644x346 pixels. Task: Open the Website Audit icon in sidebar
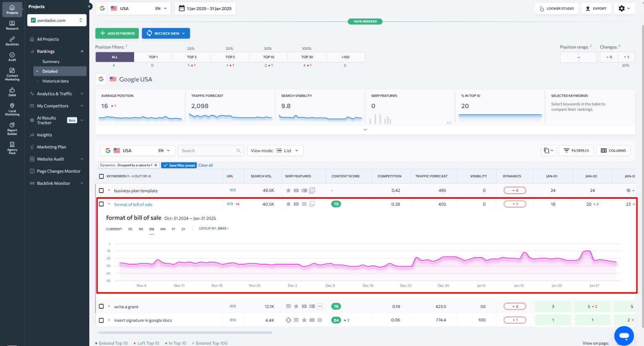coord(31,159)
